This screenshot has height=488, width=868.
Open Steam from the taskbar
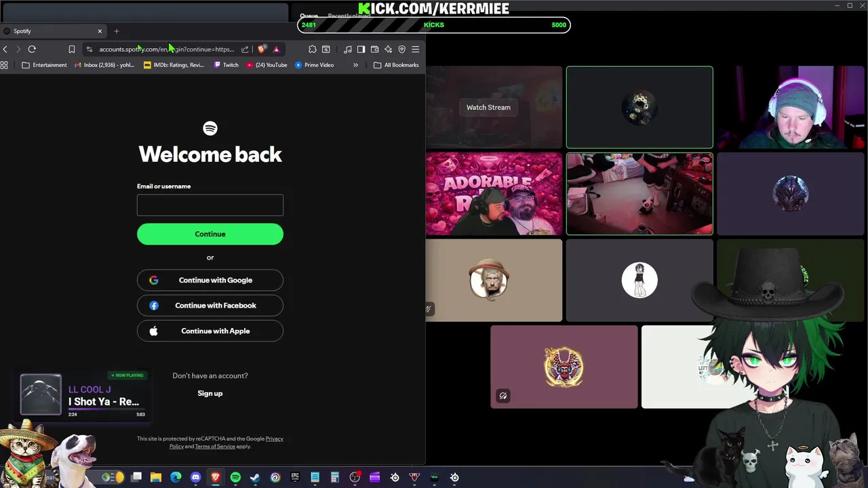point(255,477)
